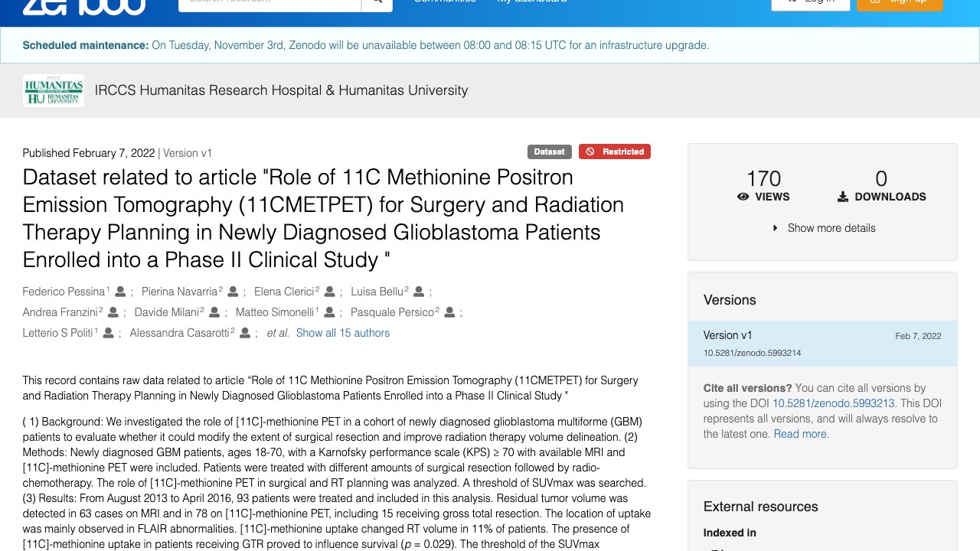Open author Davide Milani
The height and width of the screenshot is (551, 980).
click(167, 312)
